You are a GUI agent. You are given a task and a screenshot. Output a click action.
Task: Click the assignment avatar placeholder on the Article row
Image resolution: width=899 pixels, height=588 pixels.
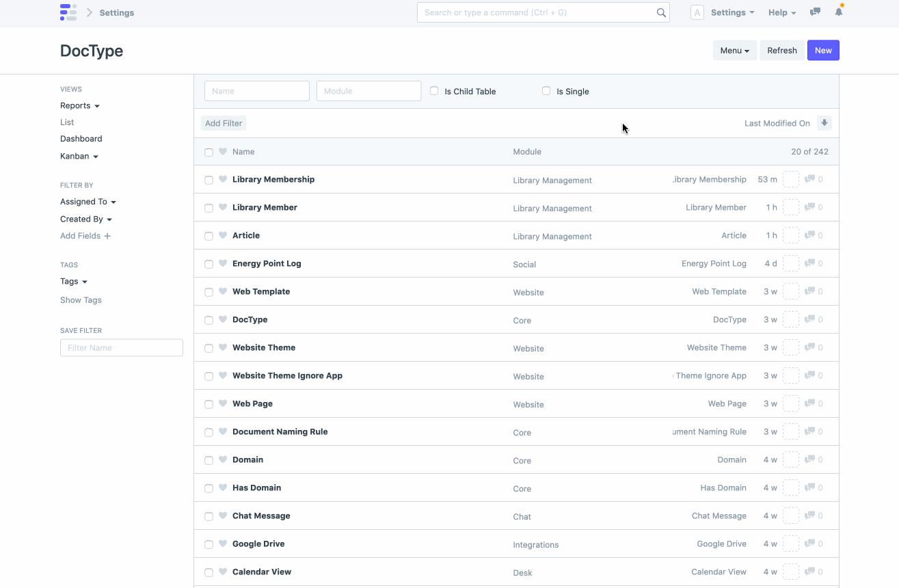coord(790,235)
